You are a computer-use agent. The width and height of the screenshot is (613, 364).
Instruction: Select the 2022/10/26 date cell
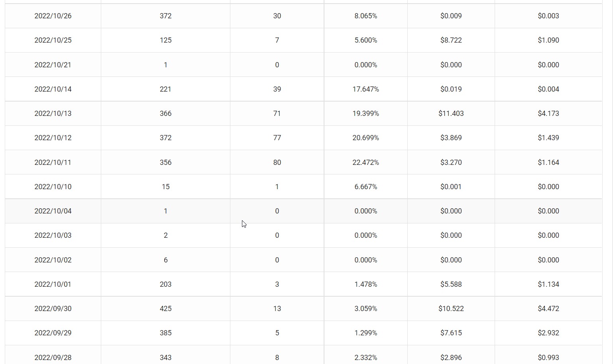point(53,16)
